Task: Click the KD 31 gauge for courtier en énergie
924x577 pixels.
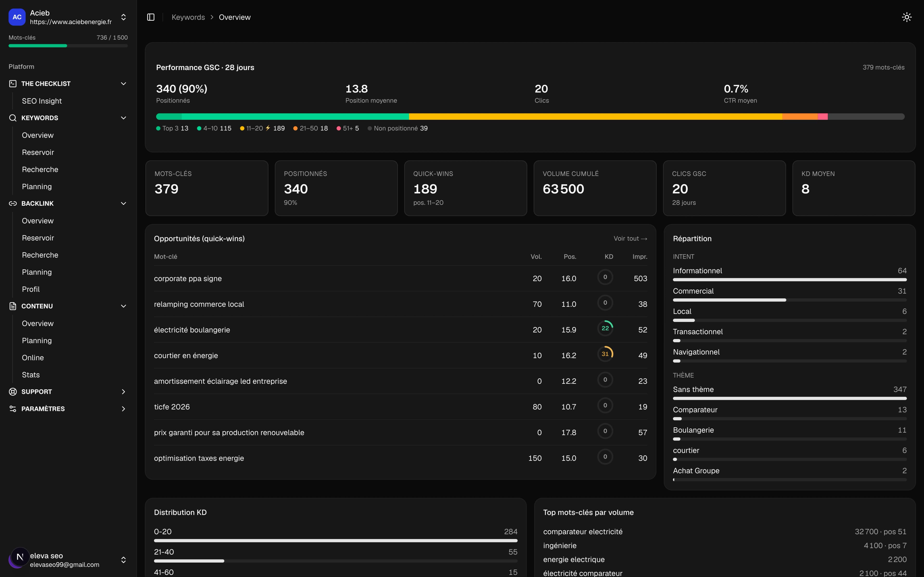Action: pos(605,354)
